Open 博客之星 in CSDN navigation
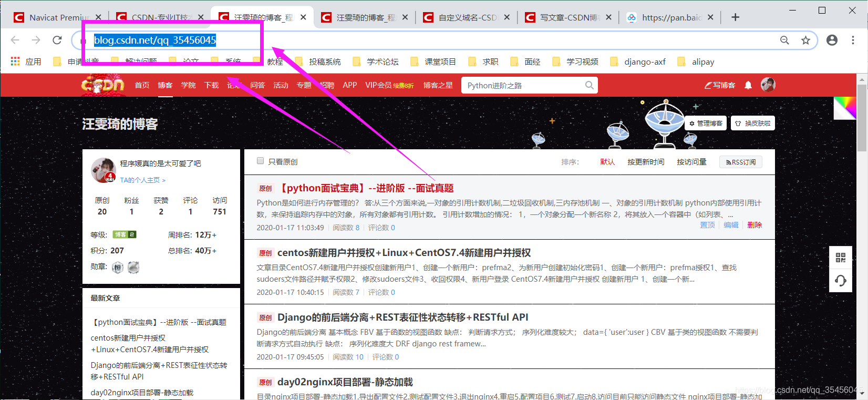This screenshot has width=868, height=400. pos(438,85)
